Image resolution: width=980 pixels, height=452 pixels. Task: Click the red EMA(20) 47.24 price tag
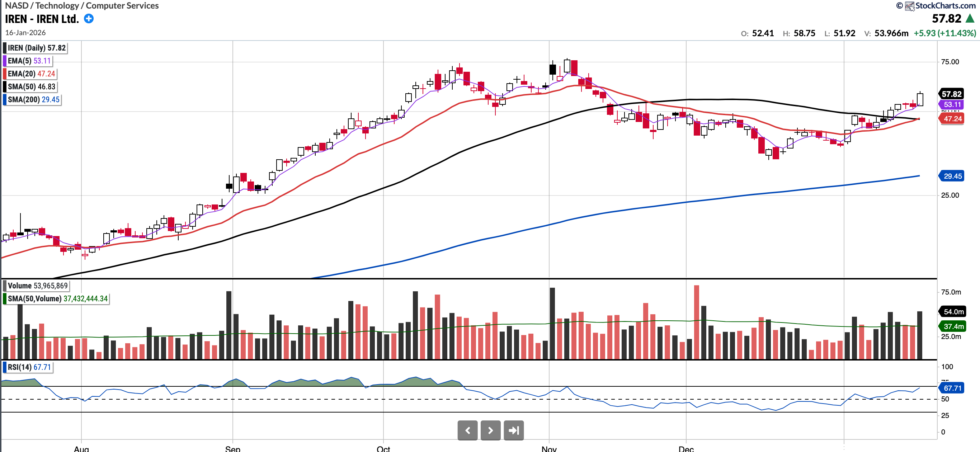(952, 119)
